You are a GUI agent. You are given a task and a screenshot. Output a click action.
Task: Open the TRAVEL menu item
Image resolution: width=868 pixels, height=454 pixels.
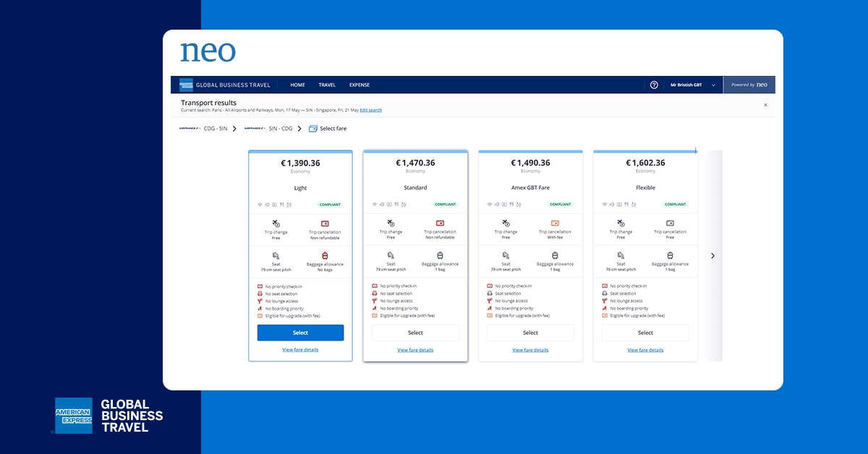click(327, 85)
